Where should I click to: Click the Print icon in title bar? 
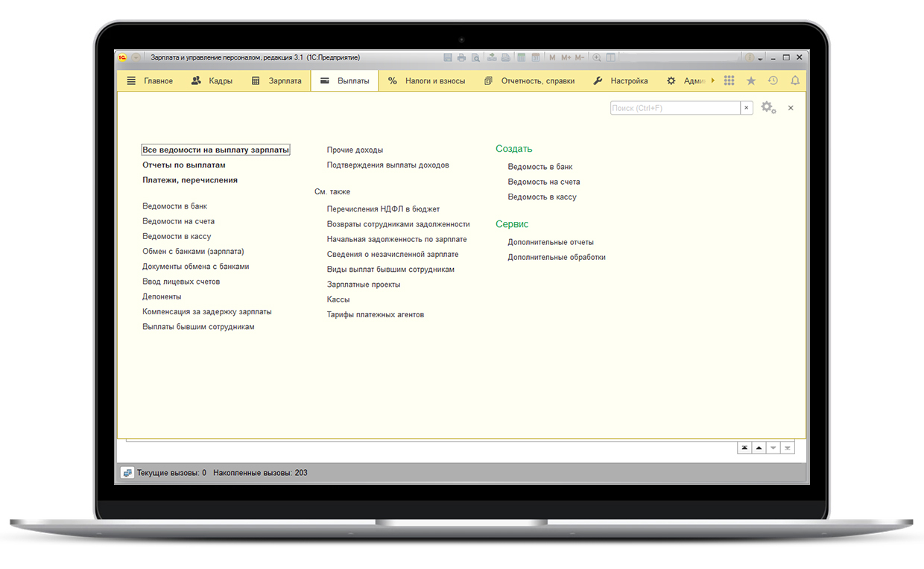tap(461, 57)
